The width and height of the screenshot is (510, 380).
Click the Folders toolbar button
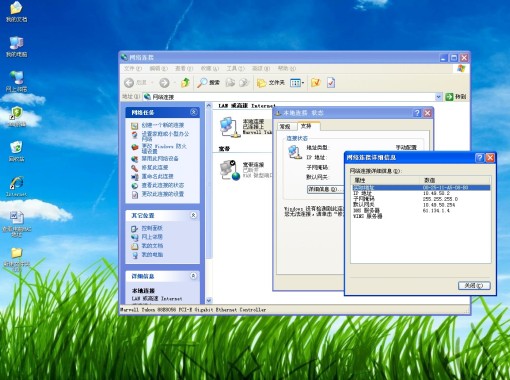pyautogui.click(x=271, y=83)
